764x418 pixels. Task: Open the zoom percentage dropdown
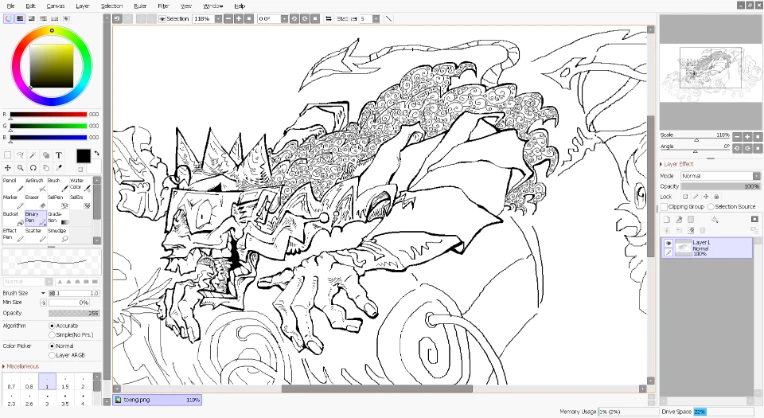(218, 19)
